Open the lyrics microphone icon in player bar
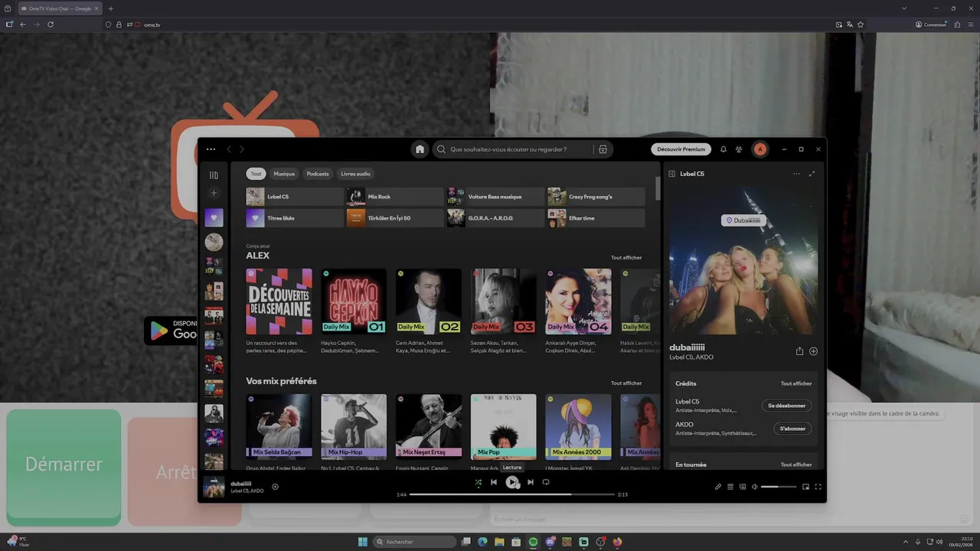Viewport: 980px width, 551px height. [718, 487]
